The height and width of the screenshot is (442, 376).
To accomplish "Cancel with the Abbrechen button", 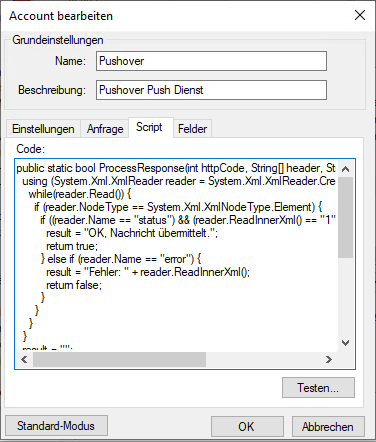I will [328, 426].
